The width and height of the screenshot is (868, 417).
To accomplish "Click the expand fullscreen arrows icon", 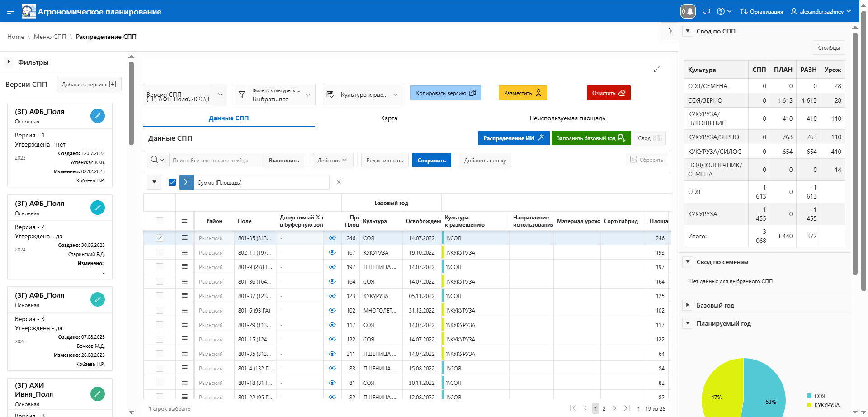I will [657, 69].
